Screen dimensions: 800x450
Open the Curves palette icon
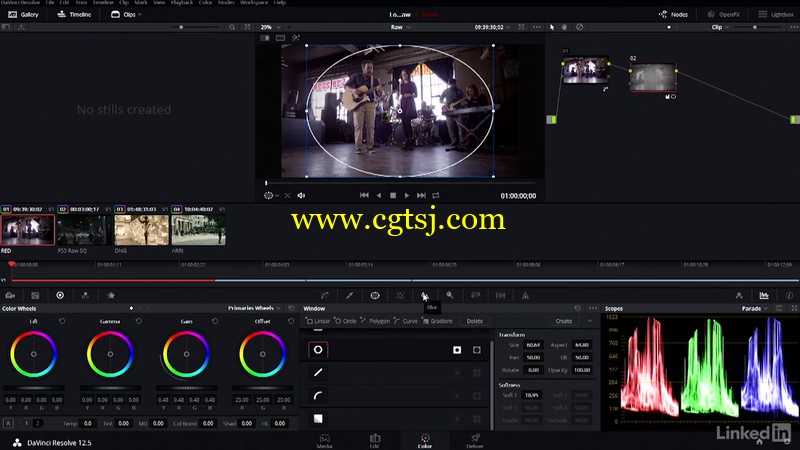(x=325, y=295)
